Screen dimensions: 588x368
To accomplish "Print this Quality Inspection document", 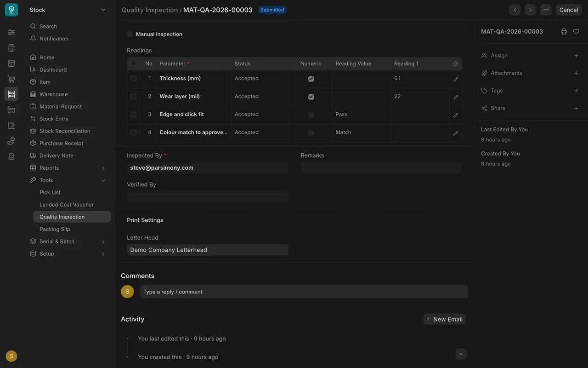I will [564, 32].
